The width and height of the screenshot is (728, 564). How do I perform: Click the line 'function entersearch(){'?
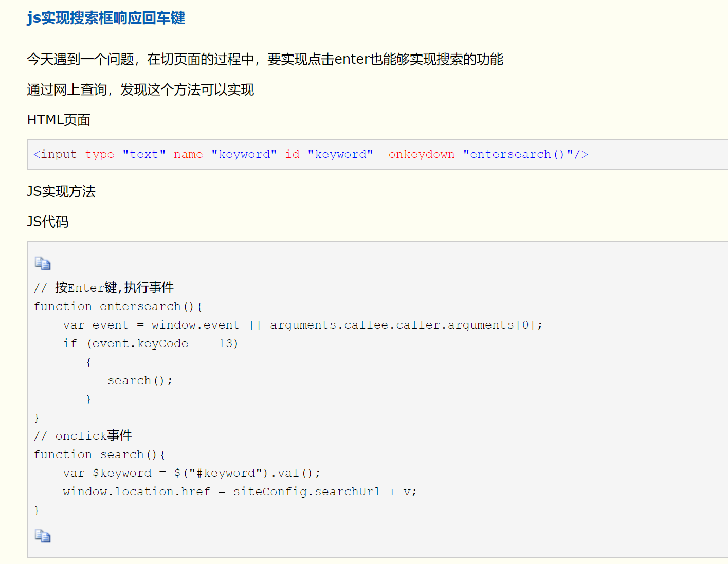point(118,306)
